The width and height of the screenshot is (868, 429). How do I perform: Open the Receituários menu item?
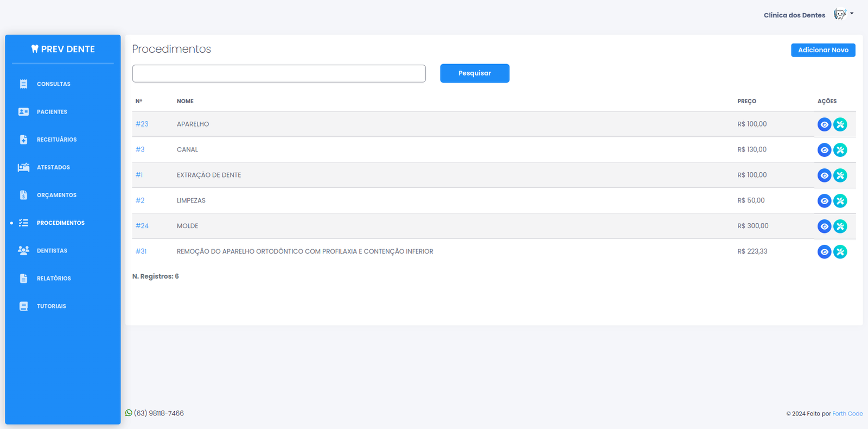[56, 140]
